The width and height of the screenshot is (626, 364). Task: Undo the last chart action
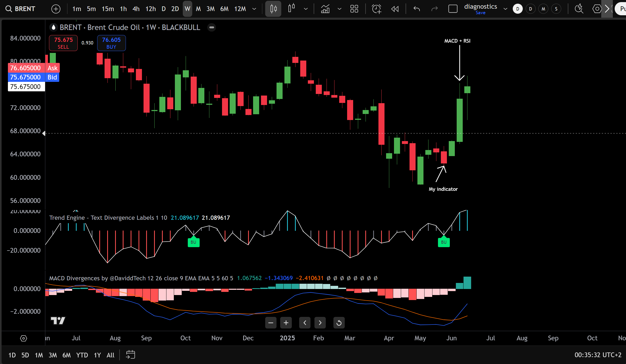(x=417, y=9)
